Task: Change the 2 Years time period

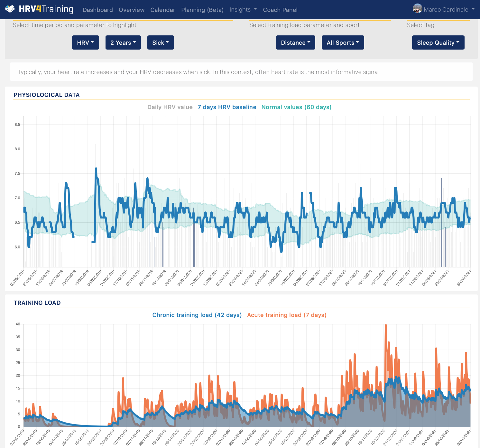Action: [x=123, y=42]
